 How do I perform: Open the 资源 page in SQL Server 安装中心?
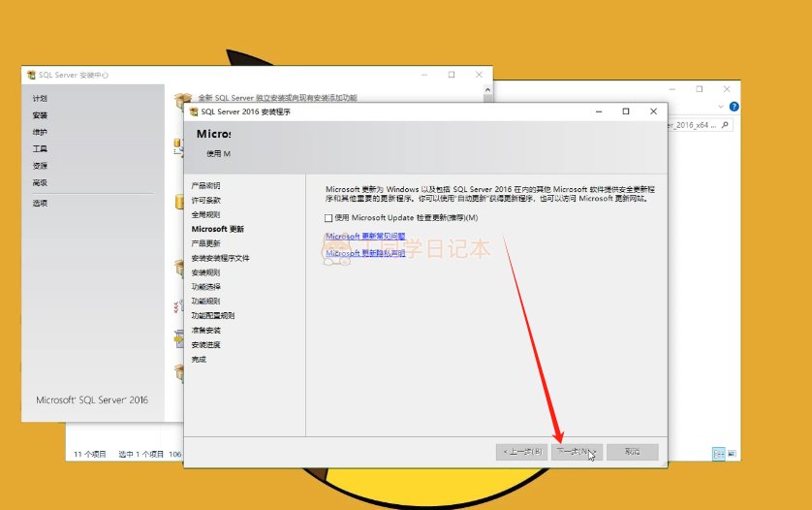coord(40,166)
